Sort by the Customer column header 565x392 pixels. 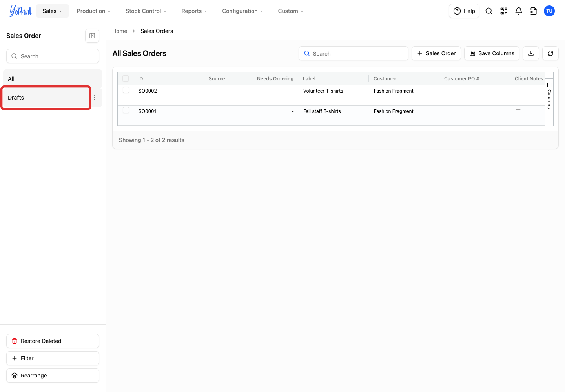point(385,79)
